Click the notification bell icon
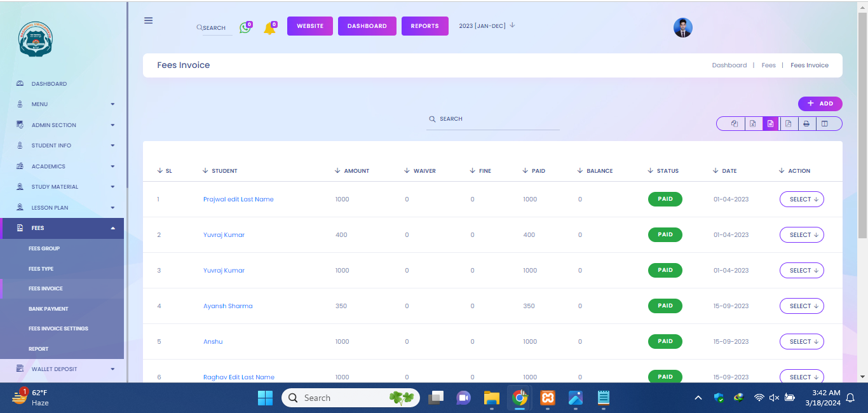The width and height of the screenshot is (868, 413). point(269,28)
